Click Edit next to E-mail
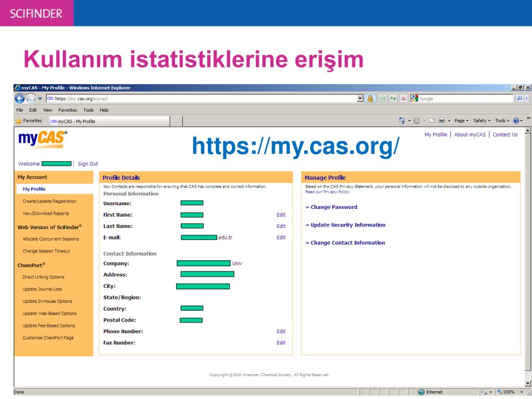This screenshot has width=532, height=399. 281,237
